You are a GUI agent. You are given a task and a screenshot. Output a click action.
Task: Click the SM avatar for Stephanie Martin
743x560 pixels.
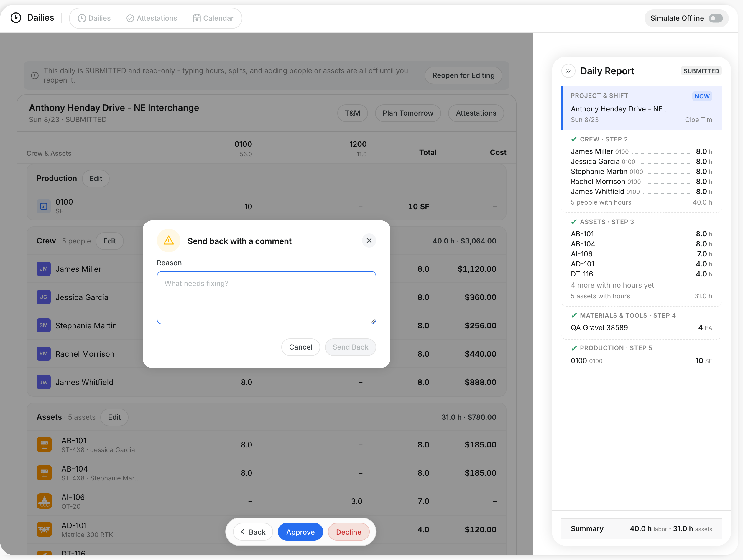tap(44, 325)
